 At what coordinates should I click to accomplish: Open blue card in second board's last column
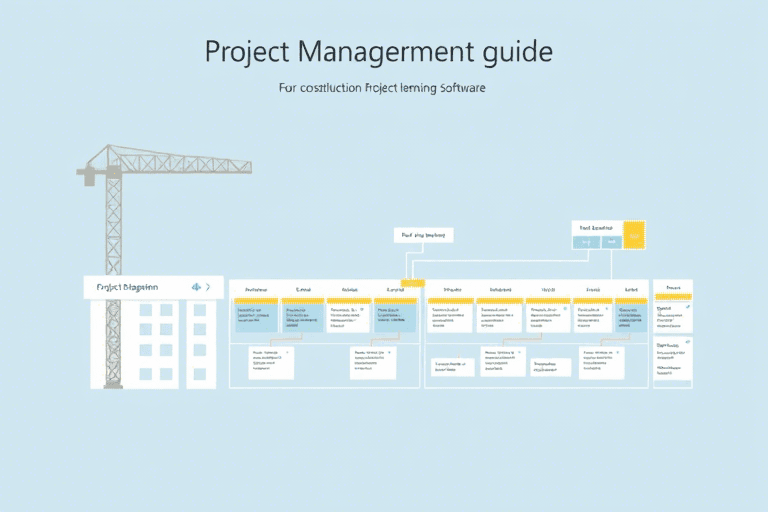tap(630, 318)
